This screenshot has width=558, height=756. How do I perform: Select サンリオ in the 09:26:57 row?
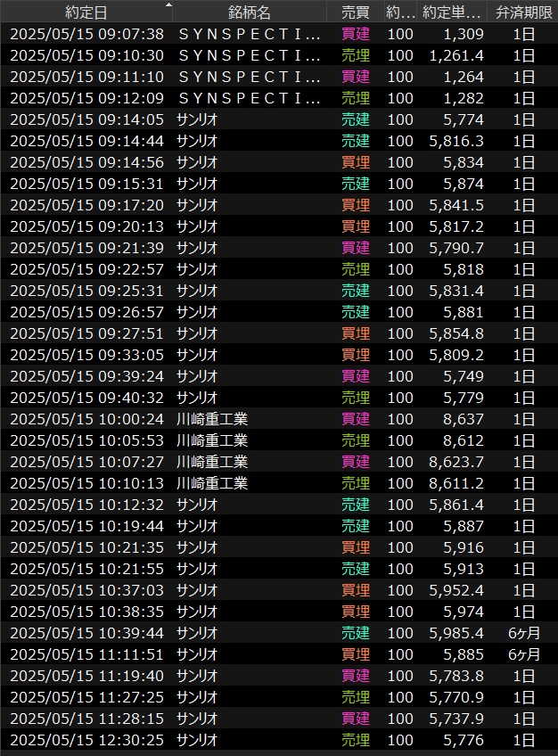(197, 312)
